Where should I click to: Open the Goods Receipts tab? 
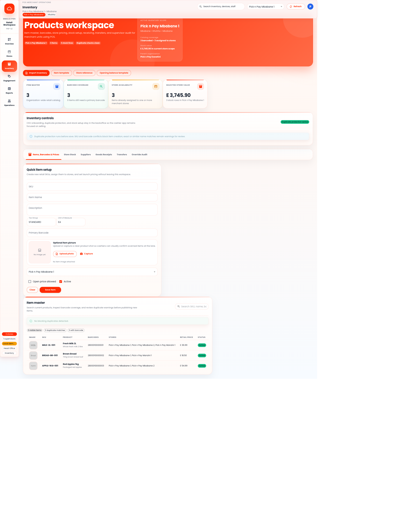(104, 155)
